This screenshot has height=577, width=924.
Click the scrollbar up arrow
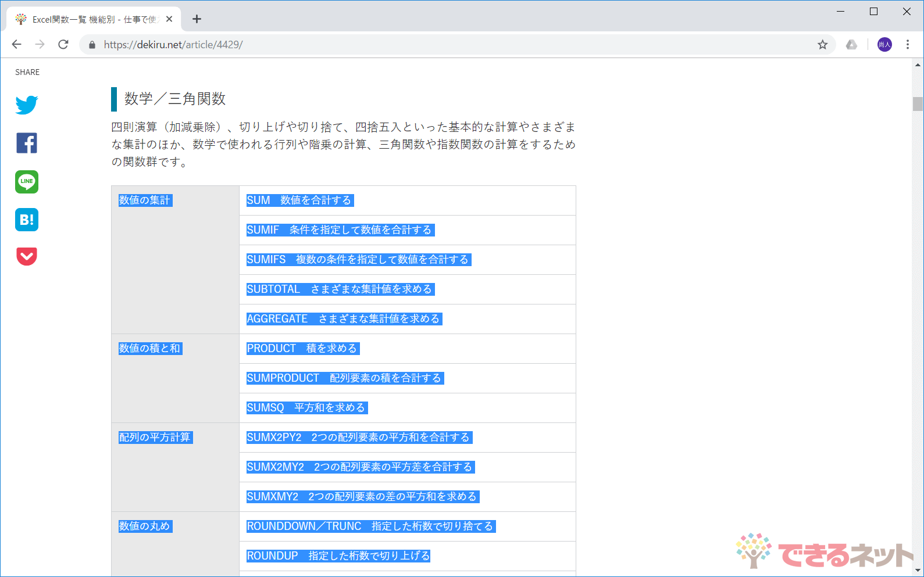pos(918,65)
